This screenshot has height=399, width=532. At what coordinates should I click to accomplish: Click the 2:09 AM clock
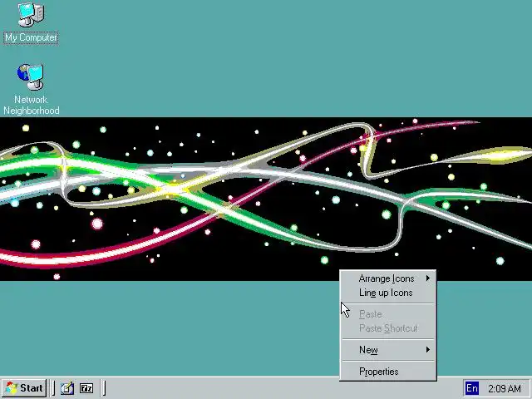click(505, 388)
